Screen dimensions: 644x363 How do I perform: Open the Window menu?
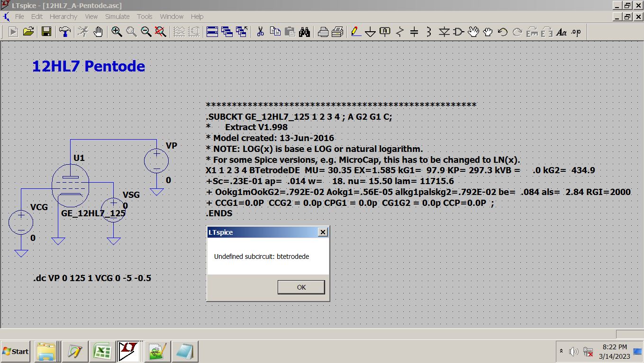pos(172,16)
